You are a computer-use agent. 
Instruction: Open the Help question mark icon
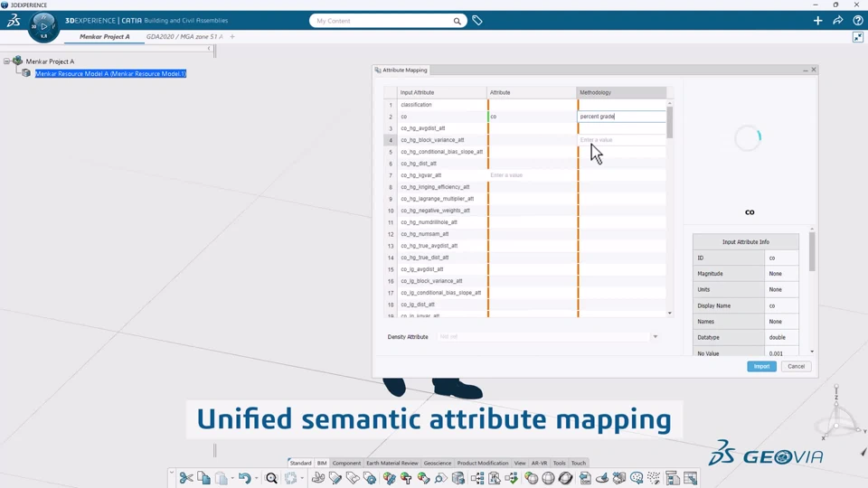[857, 21]
